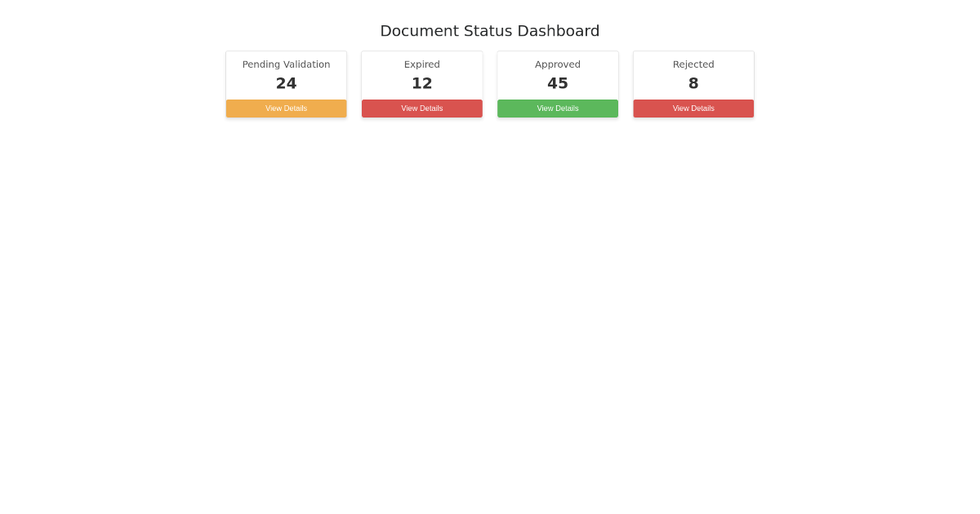This screenshot has height=514, width=980.
Task: Click the Document Status Dashboard heading
Action: pyautogui.click(x=490, y=30)
